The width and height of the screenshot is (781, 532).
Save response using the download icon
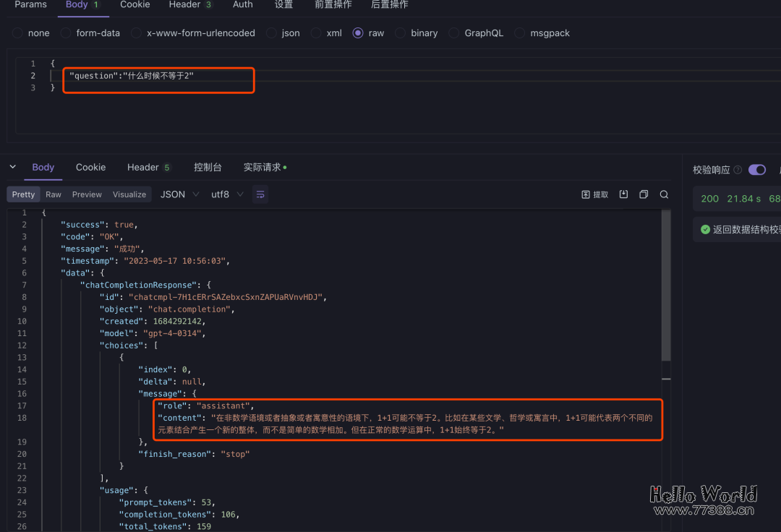623,194
